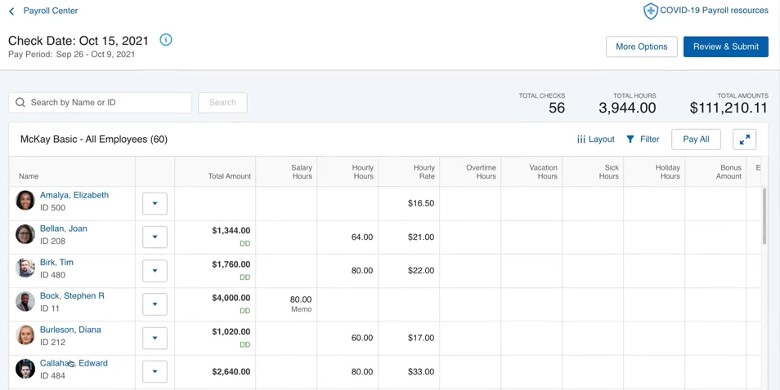The height and width of the screenshot is (390, 780).
Task: Open the Filter options
Action: click(642, 139)
